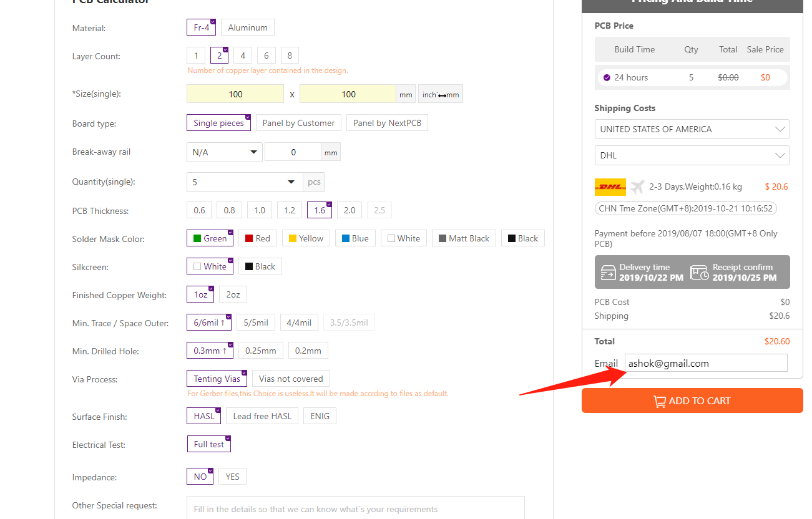Select Vias not covered option
812x519 pixels.
pos(291,379)
